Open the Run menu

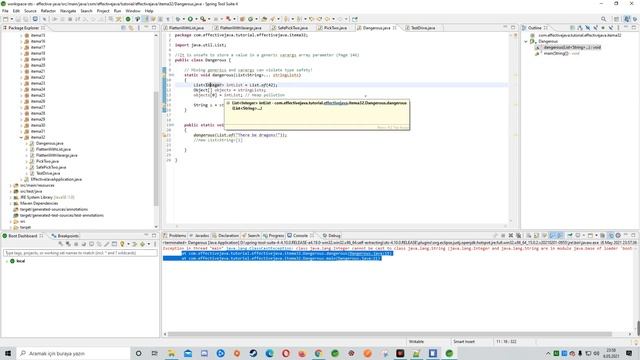[118, 11]
